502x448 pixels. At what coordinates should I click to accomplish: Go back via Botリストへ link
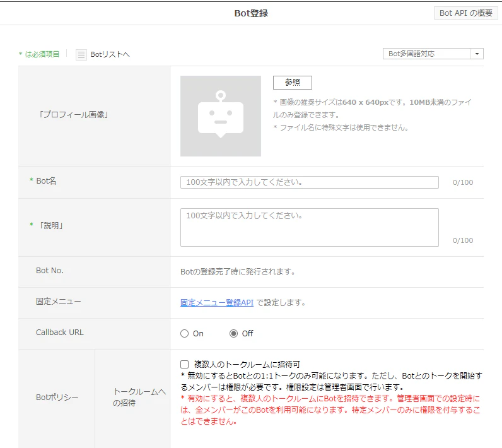point(110,54)
